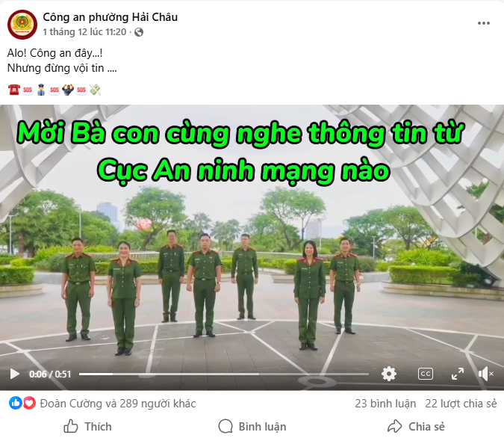The image size is (504, 438).
Task: Open Công an phường Hải Châu profile picture
Action: tap(22, 25)
